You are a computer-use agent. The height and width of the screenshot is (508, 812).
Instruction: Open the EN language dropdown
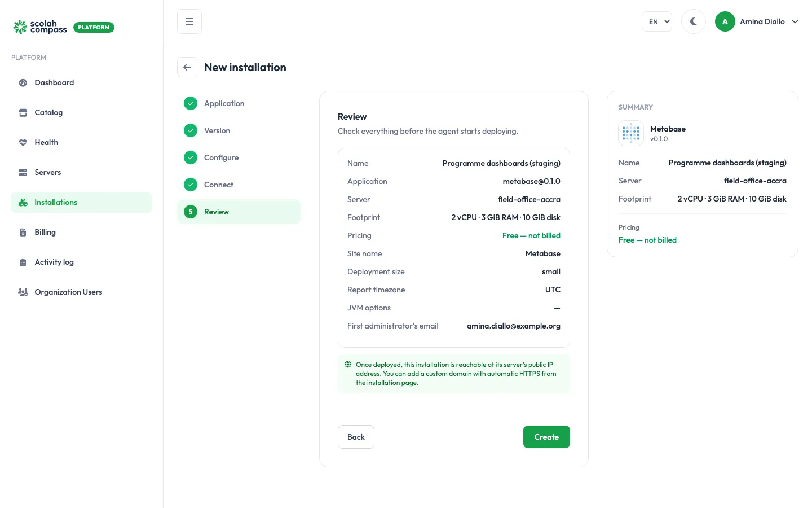(x=657, y=21)
